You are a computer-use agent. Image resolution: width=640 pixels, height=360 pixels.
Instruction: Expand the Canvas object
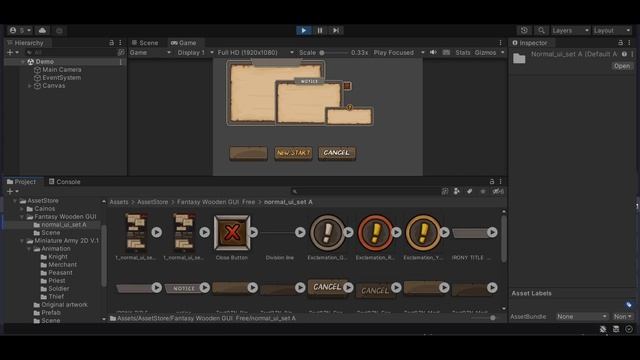click(29, 86)
